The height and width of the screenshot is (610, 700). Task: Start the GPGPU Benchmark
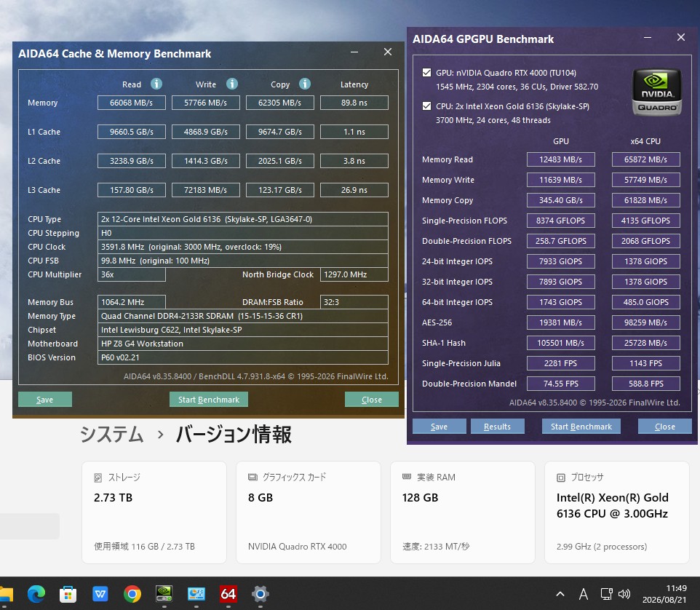pyautogui.click(x=581, y=426)
